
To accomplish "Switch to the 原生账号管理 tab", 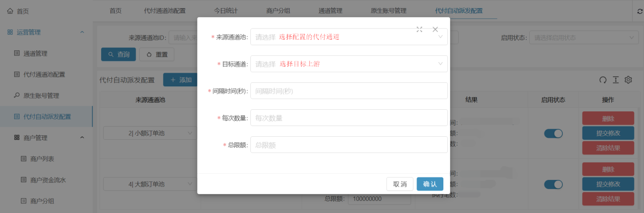I will tap(389, 11).
